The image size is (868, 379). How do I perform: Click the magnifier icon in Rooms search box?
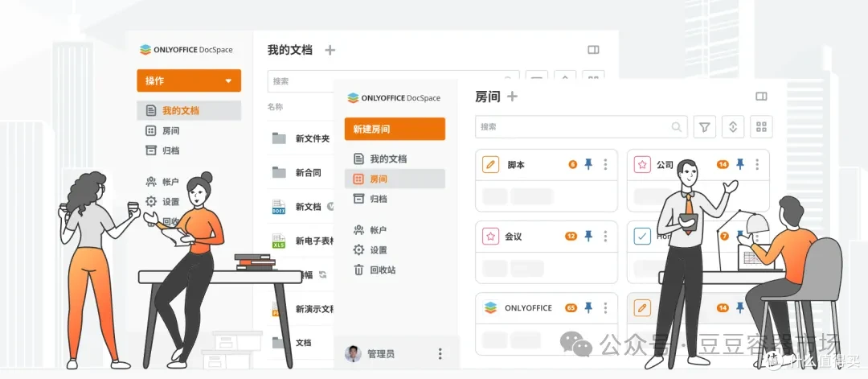677,127
